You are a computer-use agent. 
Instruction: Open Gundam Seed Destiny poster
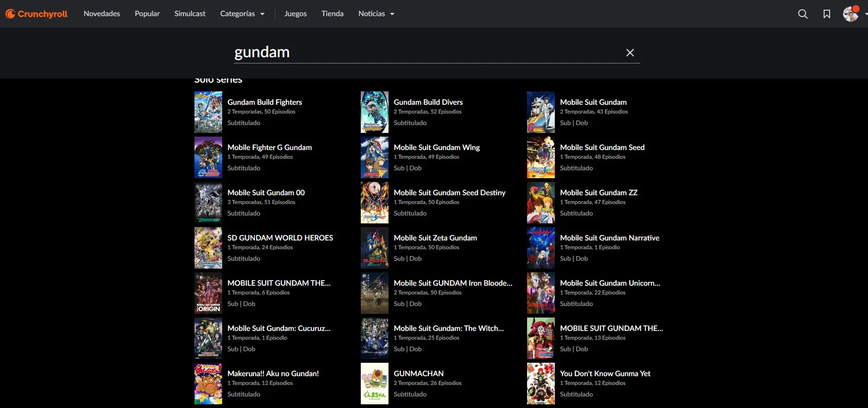375,203
